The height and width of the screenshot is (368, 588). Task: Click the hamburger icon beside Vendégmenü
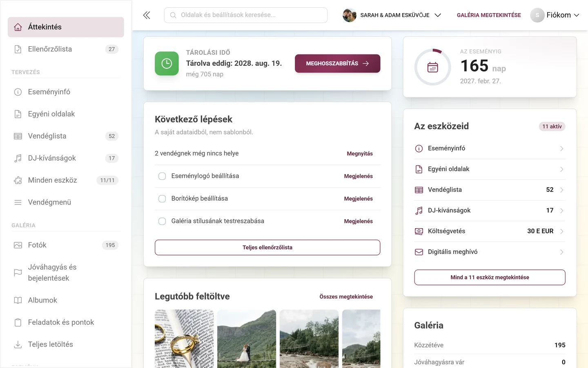(x=18, y=202)
